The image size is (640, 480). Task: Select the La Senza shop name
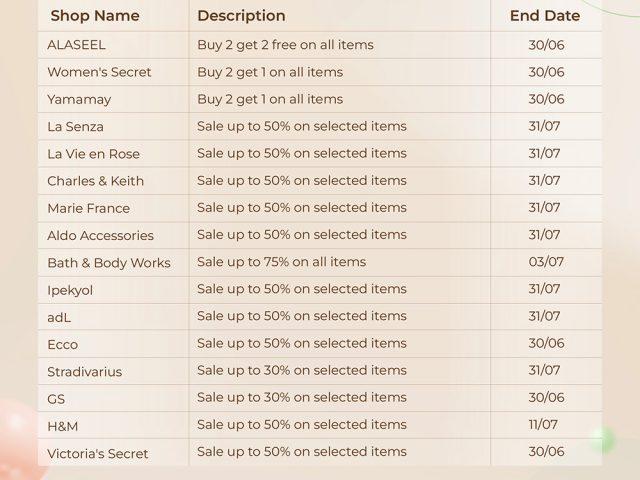(x=76, y=127)
